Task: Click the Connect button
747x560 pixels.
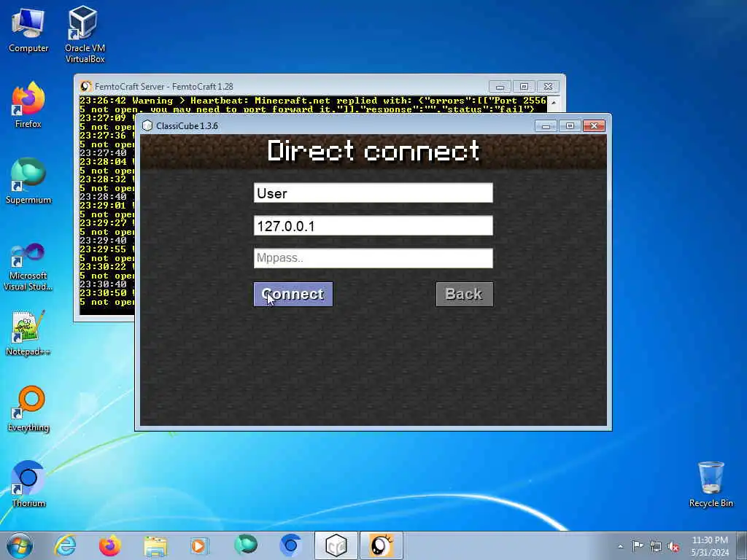Action: tap(293, 295)
